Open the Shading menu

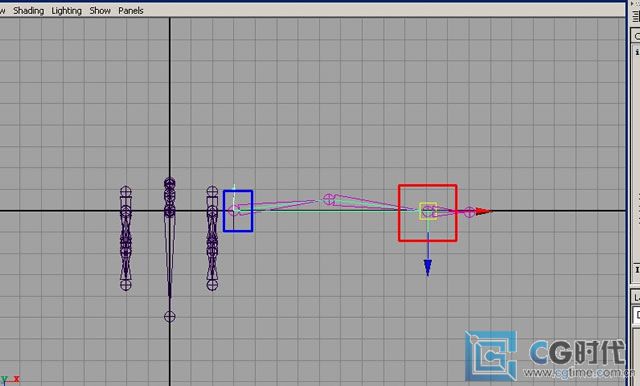click(x=28, y=11)
